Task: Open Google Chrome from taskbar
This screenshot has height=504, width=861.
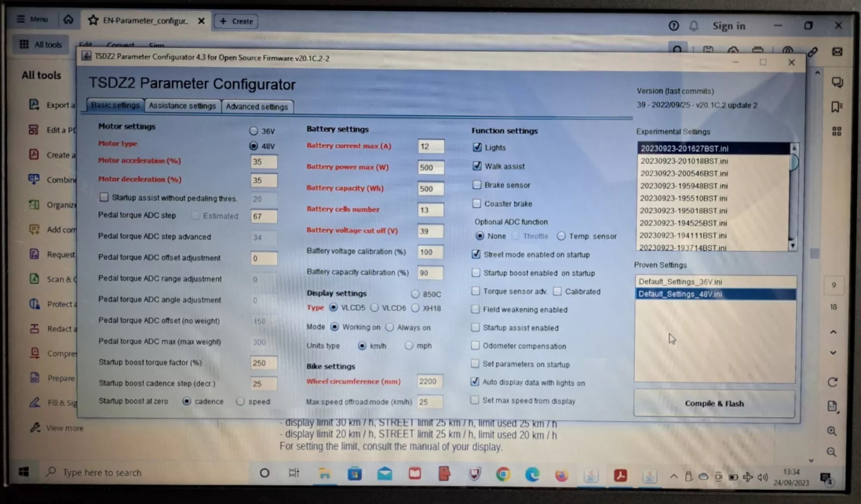Action: point(503,474)
